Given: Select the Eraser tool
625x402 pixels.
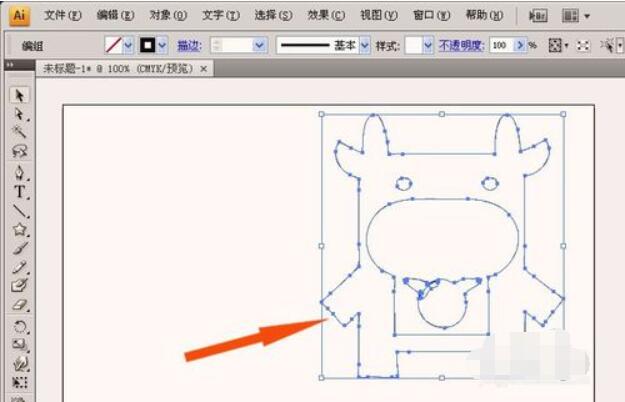Looking at the screenshot, I should [19, 305].
